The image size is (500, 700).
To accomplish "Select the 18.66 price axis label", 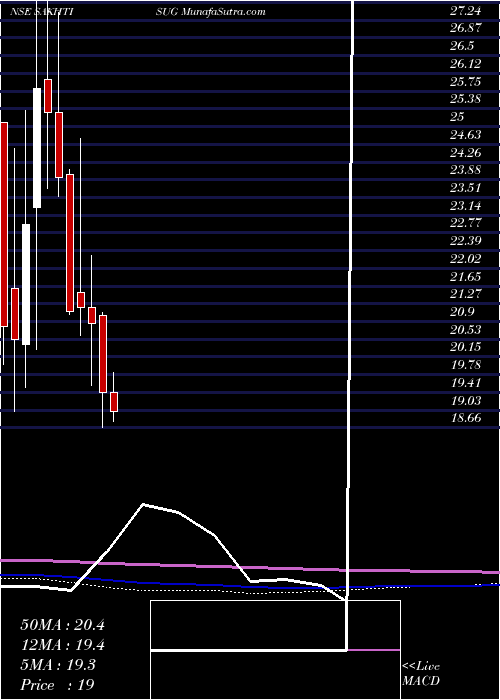I will click(466, 418).
